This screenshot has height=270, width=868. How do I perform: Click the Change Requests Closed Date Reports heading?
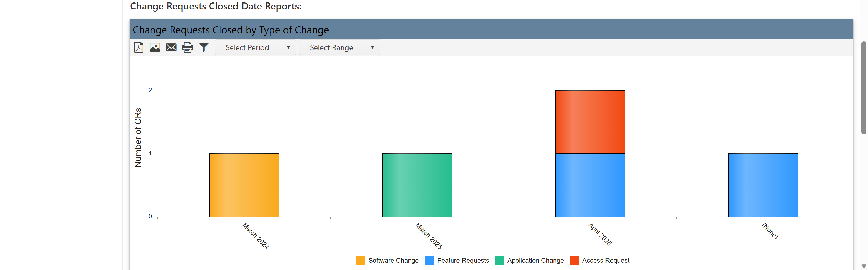click(216, 6)
